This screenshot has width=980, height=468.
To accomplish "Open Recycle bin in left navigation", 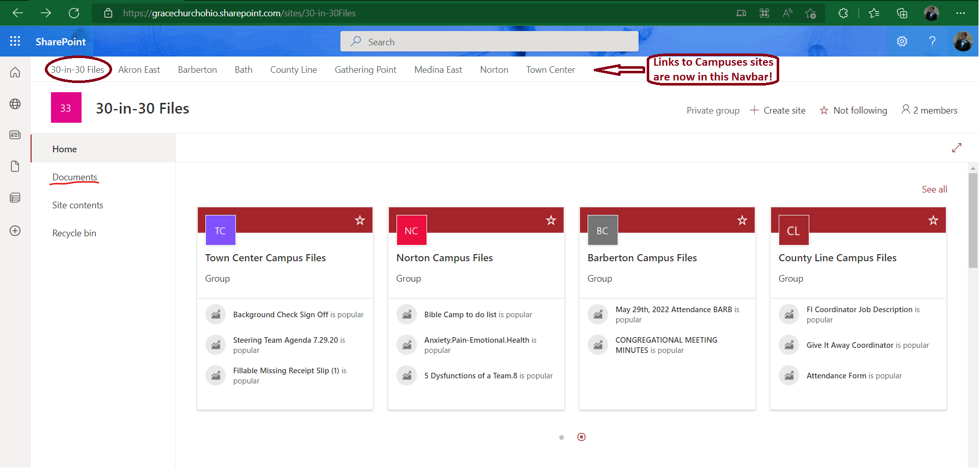I will tap(74, 233).
